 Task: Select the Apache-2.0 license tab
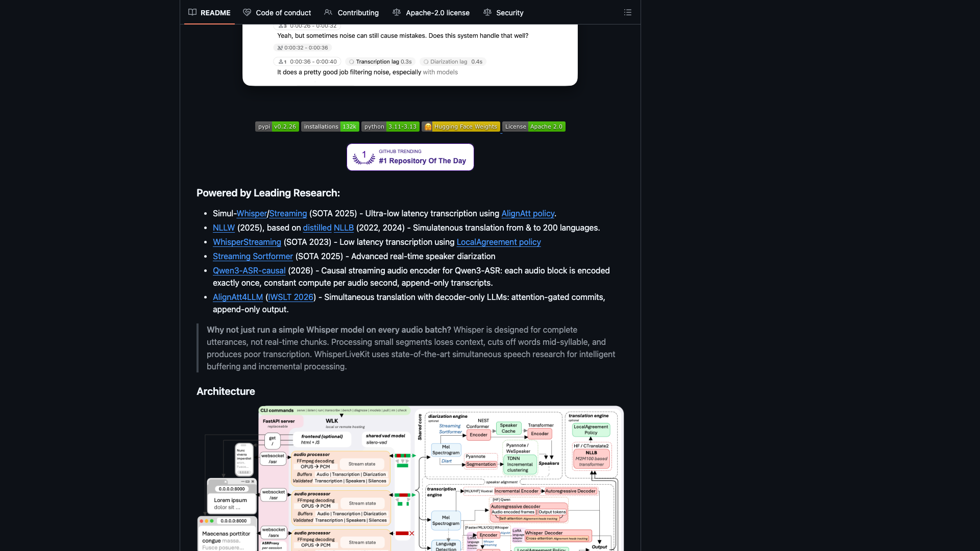coord(431,12)
